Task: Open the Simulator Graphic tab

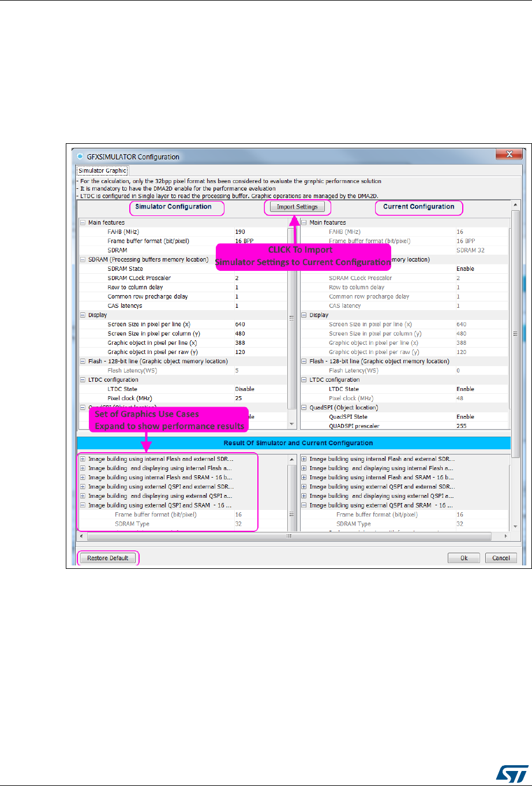Action: pyautogui.click(x=103, y=170)
